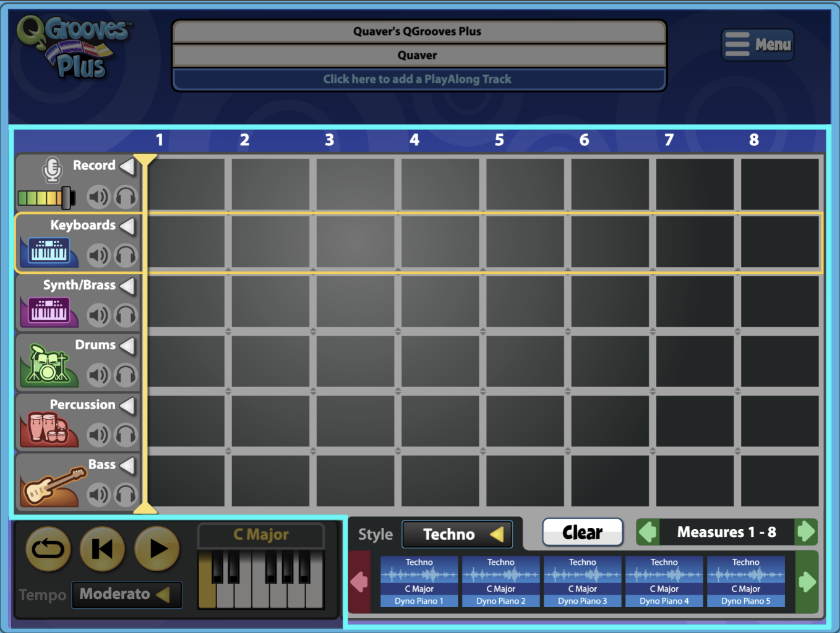840x633 pixels.
Task: Click the mini piano keyboard under C Major
Action: click(x=261, y=579)
